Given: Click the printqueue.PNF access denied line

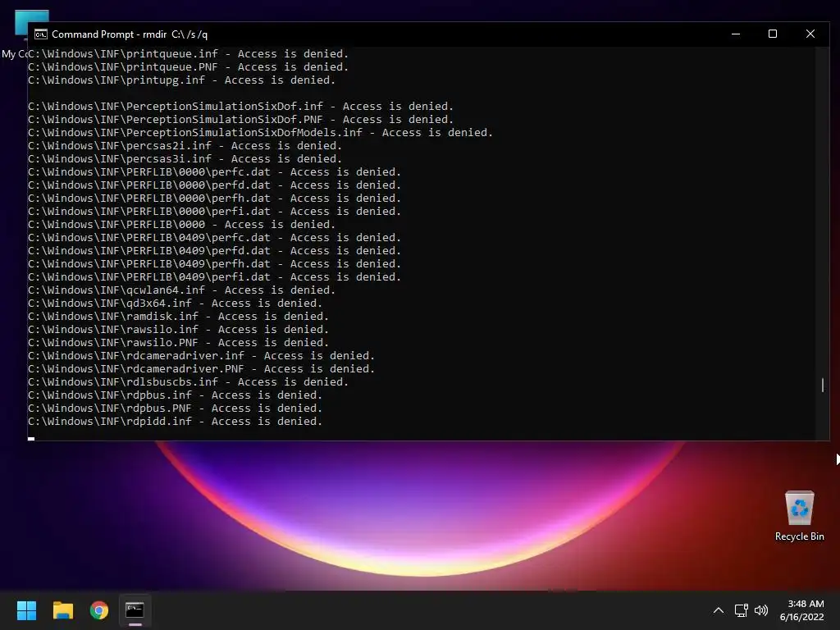Looking at the screenshot, I should 188,67.
